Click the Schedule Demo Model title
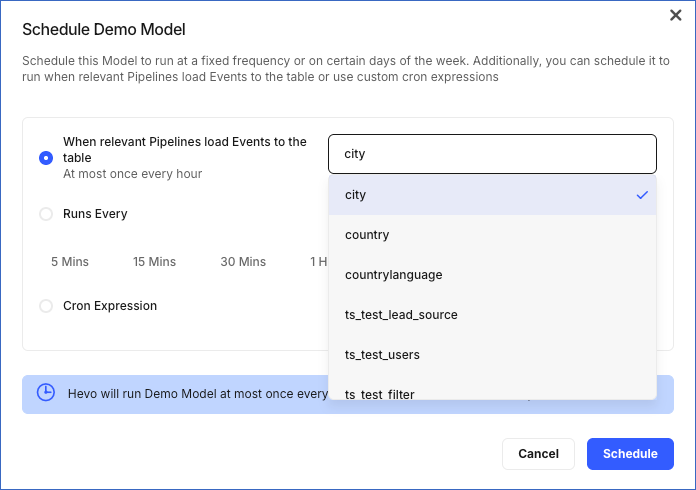Viewport: 696px width, 490px height. tap(104, 30)
